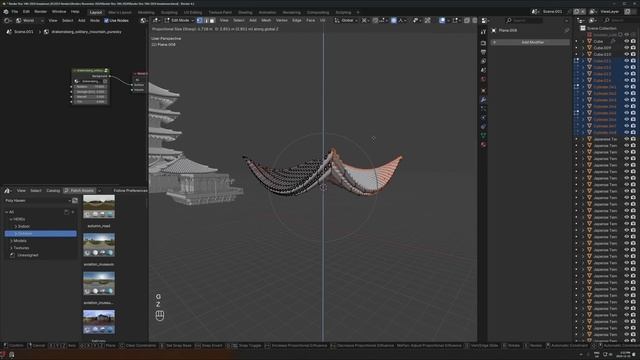This screenshot has width=640, height=360.
Task: Select the Outdoor catalog row
Action: point(40,233)
